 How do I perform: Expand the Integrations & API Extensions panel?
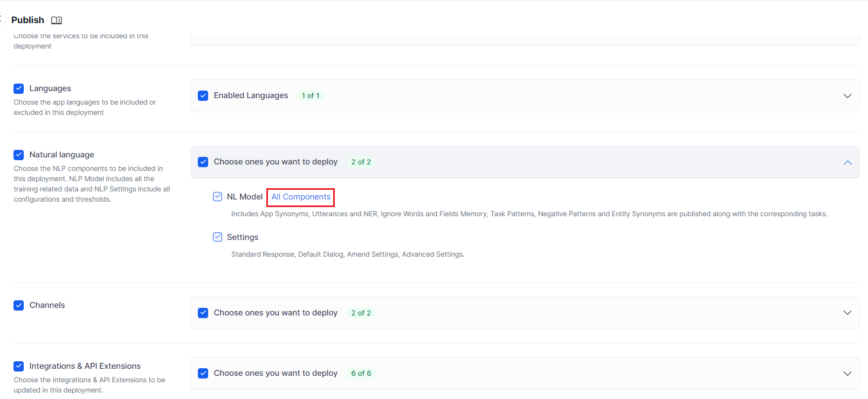(847, 373)
